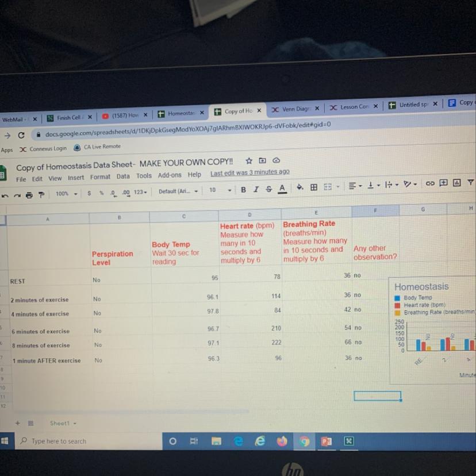The width and height of the screenshot is (476, 476).
Task: Toggle Strikethrough formatting
Action: tap(268, 189)
